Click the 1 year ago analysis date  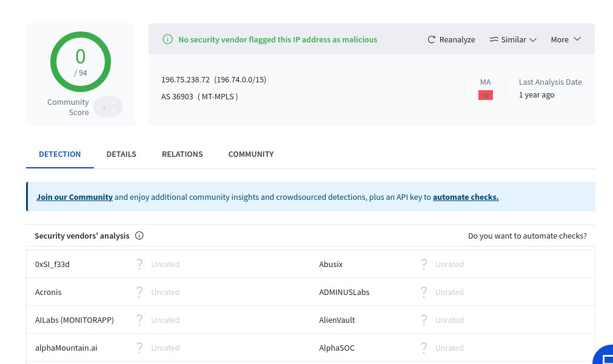pos(537,95)
